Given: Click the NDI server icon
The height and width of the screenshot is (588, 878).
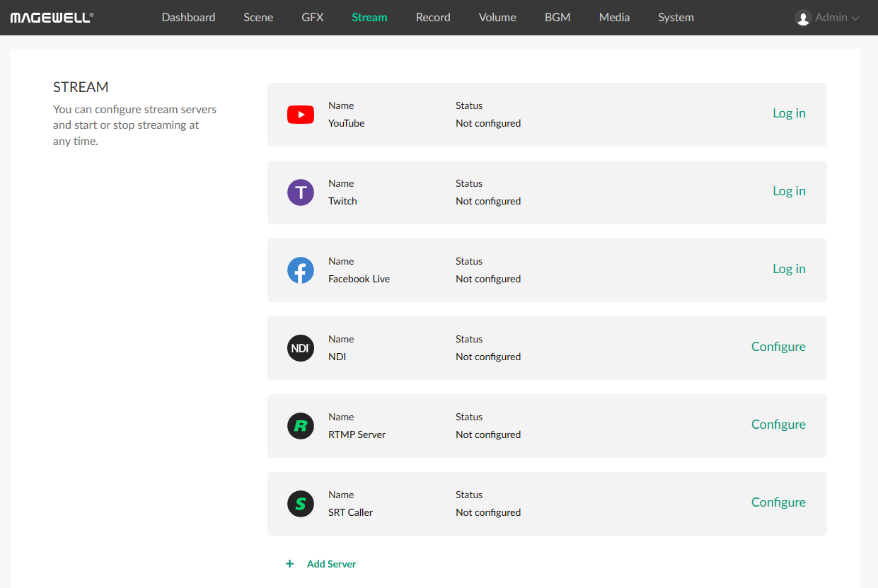Looking at the screenshot, I should (x=301, y=348).
